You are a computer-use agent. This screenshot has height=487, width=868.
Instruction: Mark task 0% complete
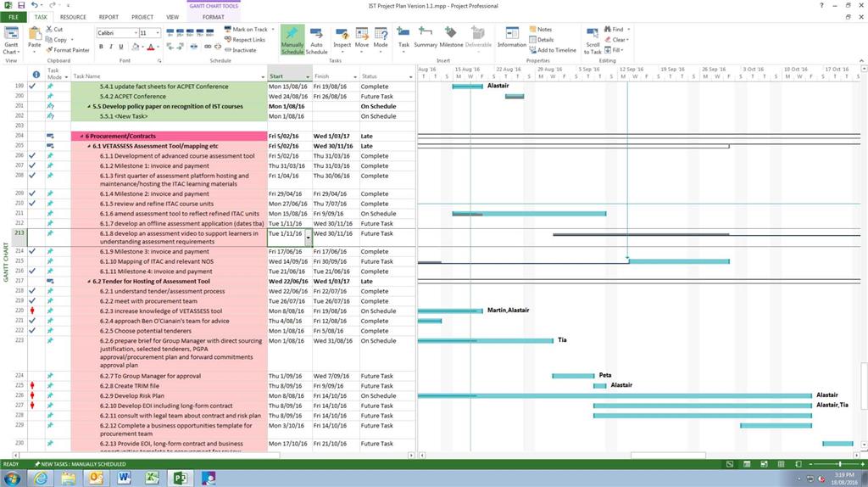(x=170, y=33)
